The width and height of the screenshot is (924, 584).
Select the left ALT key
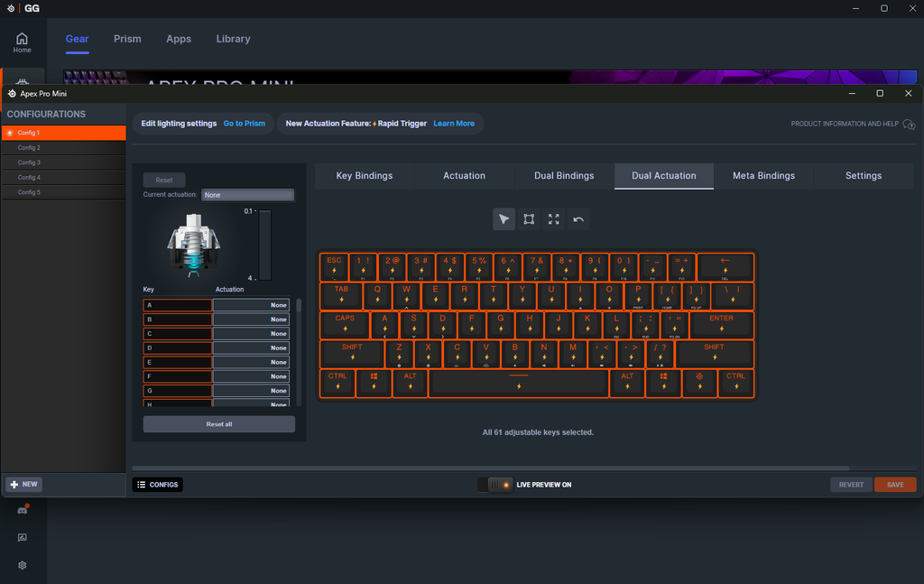(411, 383)
